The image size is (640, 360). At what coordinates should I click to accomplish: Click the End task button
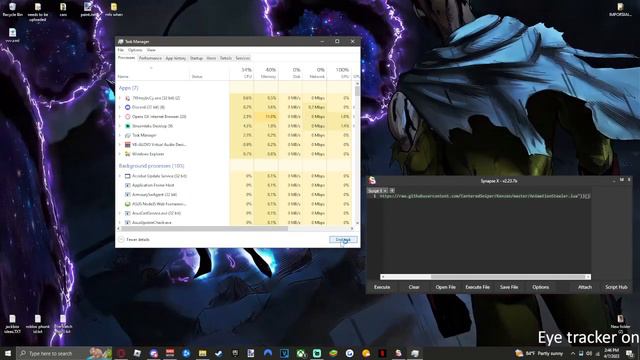(x=343, y=240)
